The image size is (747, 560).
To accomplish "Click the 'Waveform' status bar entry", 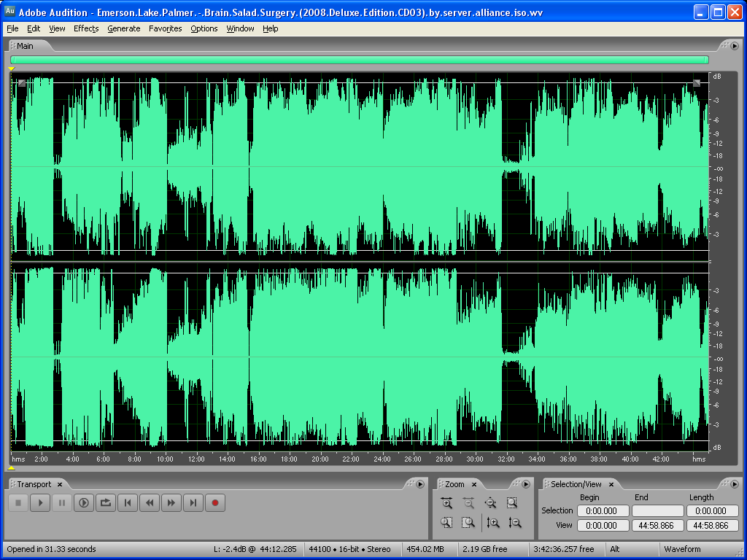I will point(682,549).
